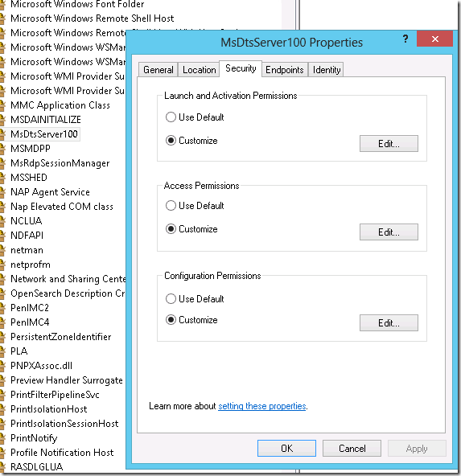
Task: Select Microsoft Windows Remote Shell Host entry
Action: coord(93,18)
